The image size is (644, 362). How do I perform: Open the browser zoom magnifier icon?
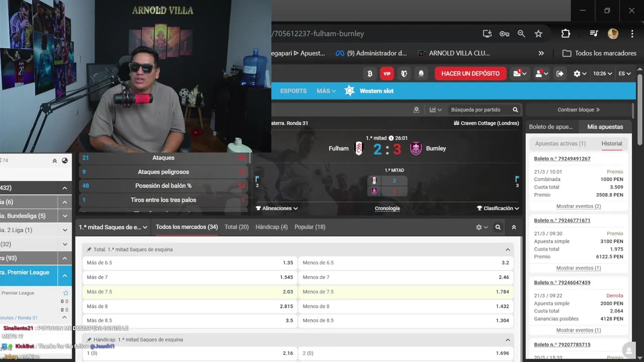click(521, 34)
